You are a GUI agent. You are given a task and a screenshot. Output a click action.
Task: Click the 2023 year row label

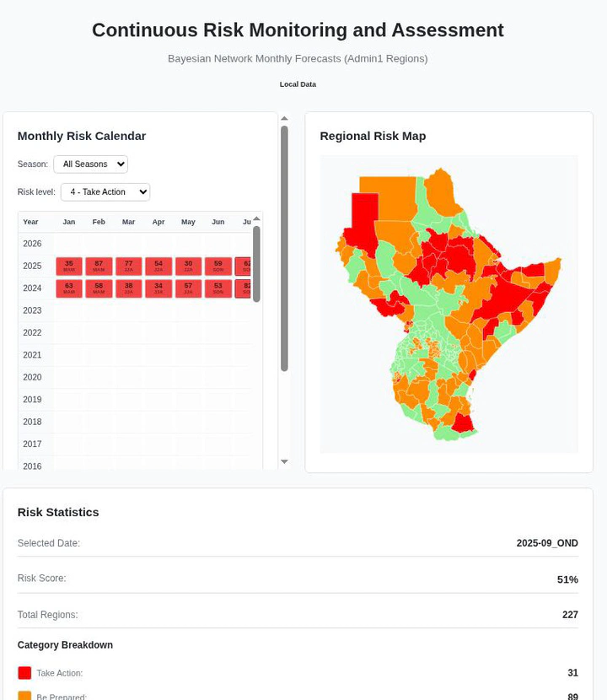[32, 310]
